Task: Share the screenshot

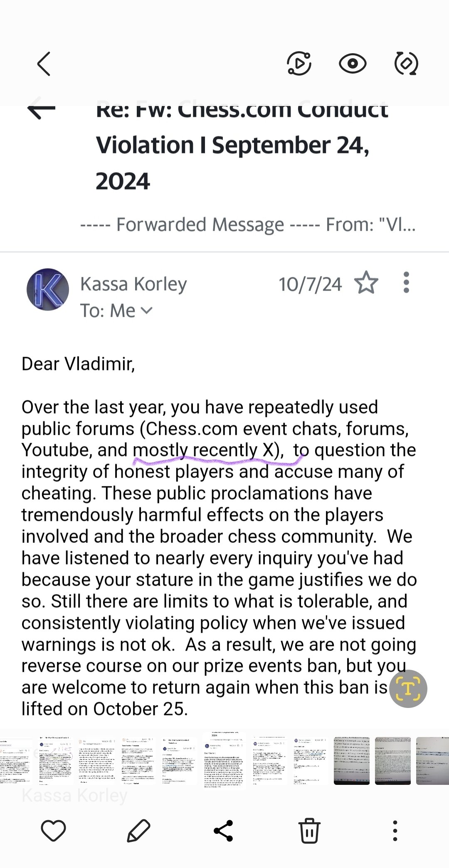Action: (x=223, y=831)
